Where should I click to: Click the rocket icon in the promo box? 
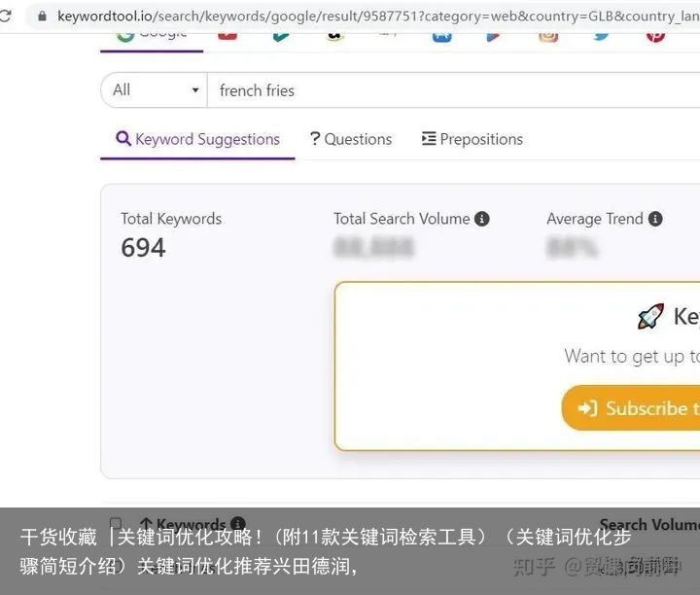point(650,317)
